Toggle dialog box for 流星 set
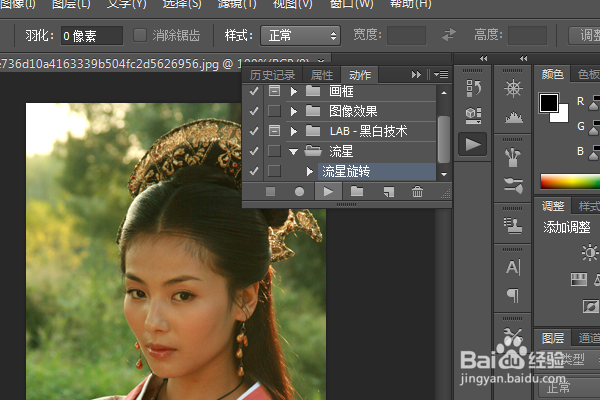The width and height of the screenshot is (600, 400). click(274, 151)
